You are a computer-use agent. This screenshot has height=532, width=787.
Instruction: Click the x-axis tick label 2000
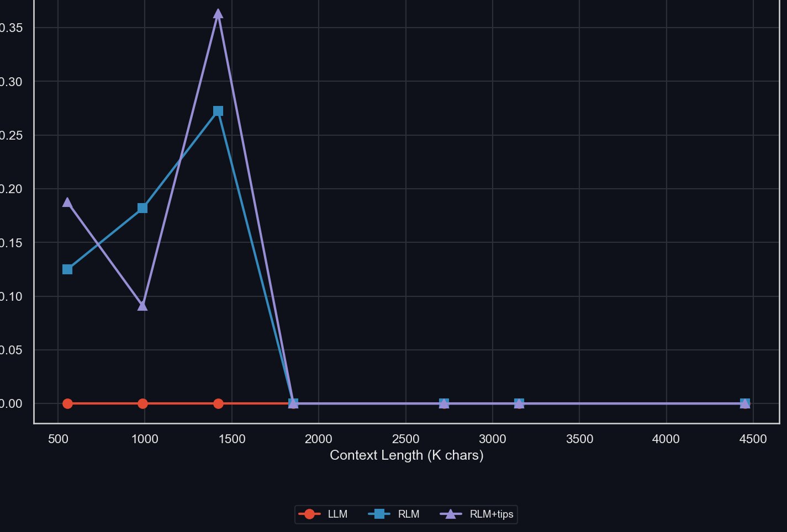[319, 439]
